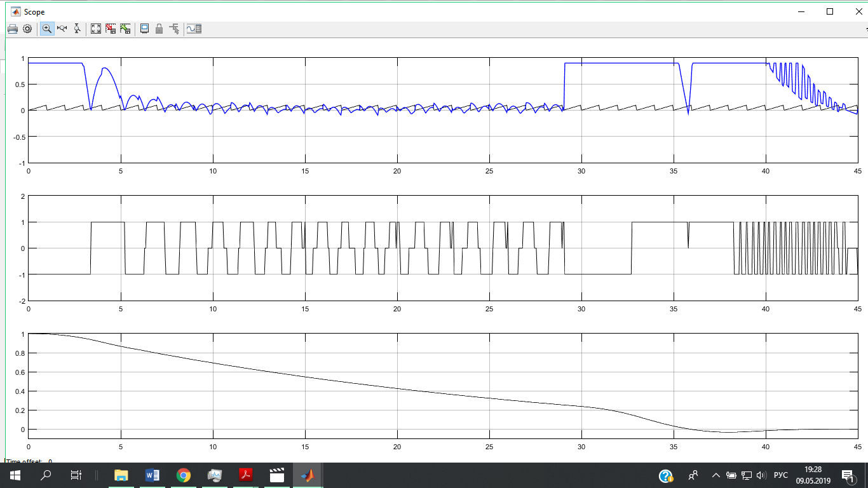Screen dimensions: 868x488
Task: Open the Windows notification center
Action: pos(848,475)
